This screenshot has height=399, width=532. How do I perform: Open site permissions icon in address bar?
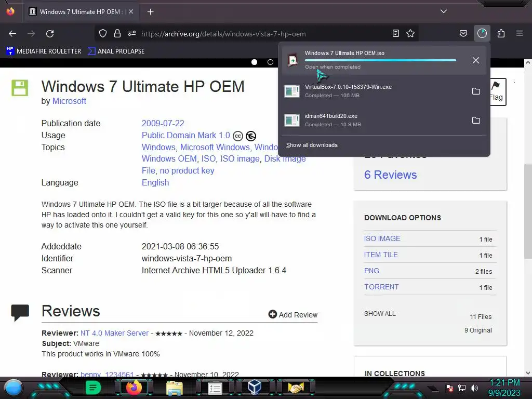tap(131, 33)
